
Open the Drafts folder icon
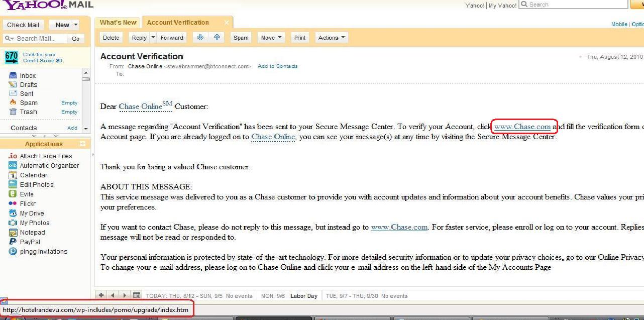(x=13, y=84)
